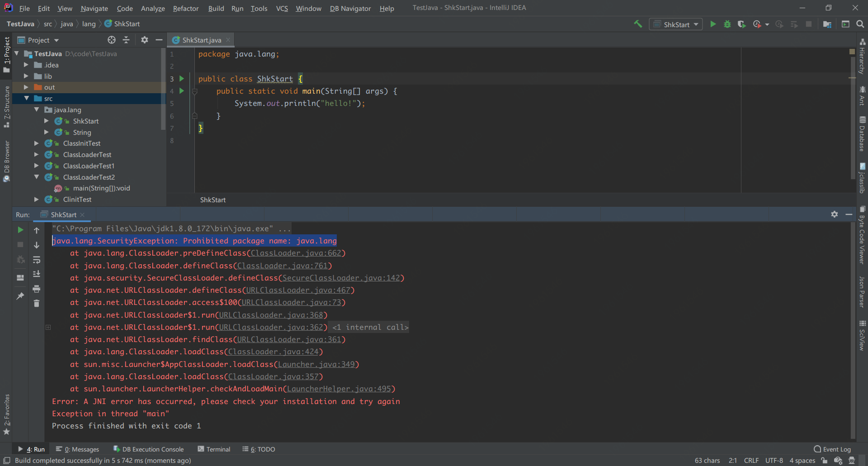This screenshot has width=868, height=466.
Task: Clear console output with the trash icon
Action: 37,304
